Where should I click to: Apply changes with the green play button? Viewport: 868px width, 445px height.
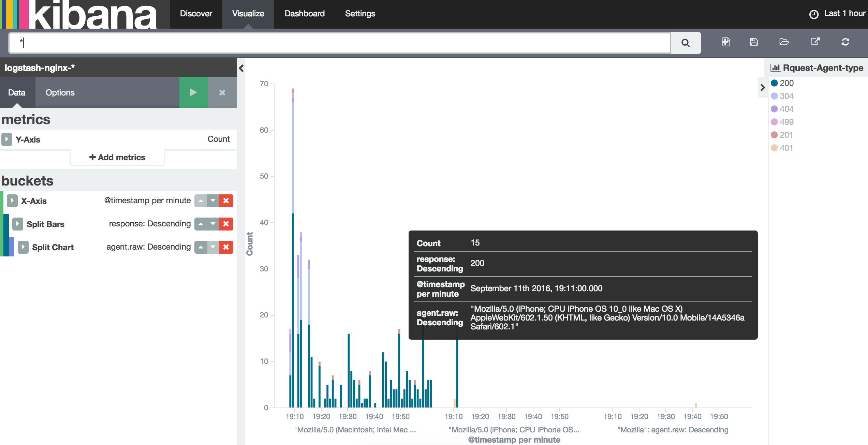[193, 92]
